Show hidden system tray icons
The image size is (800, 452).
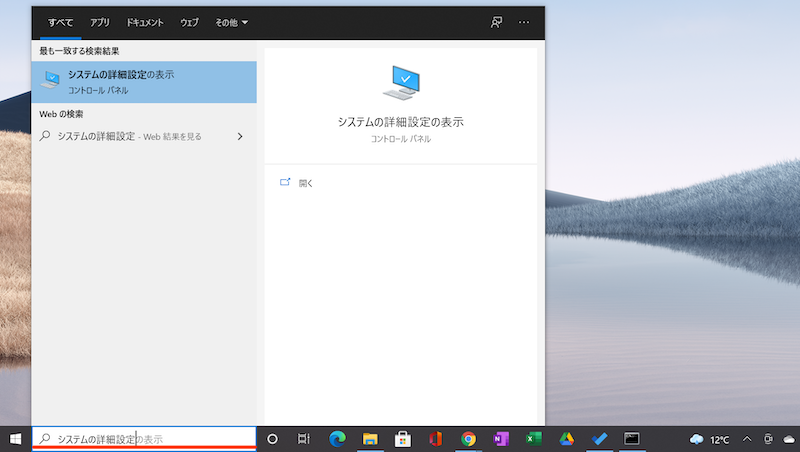[x=746, y=439]
